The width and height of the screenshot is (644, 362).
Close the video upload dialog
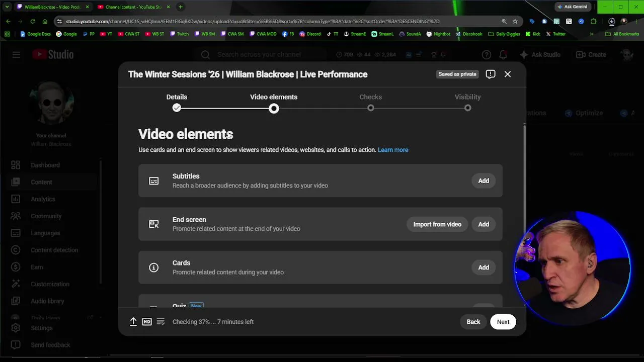[508, 74]
